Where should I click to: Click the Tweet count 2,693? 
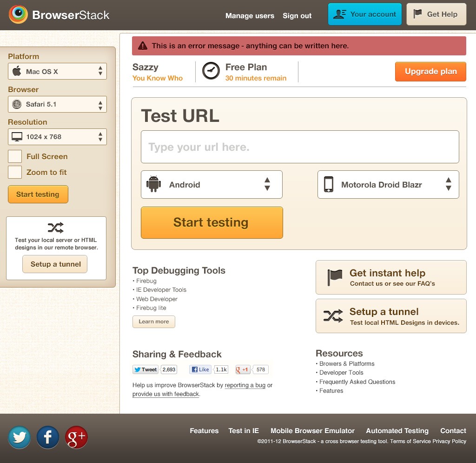click(169, 369)
